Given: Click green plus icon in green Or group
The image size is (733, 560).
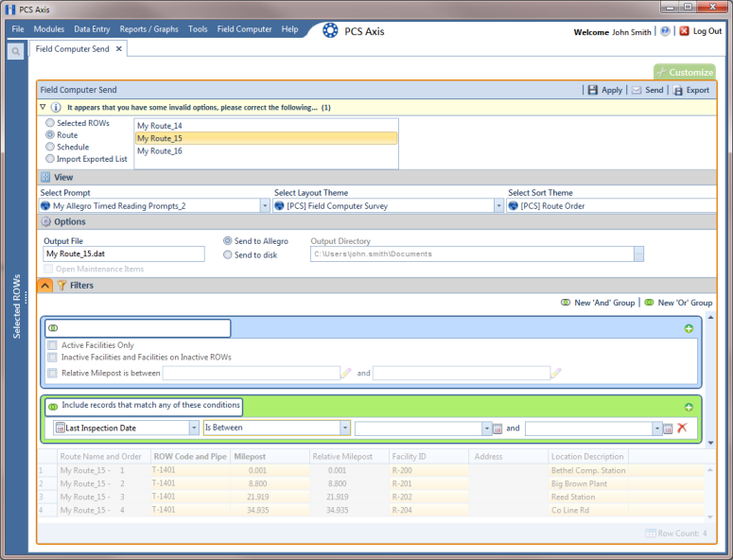Looking at the screenshot, I should coord(689,407).
